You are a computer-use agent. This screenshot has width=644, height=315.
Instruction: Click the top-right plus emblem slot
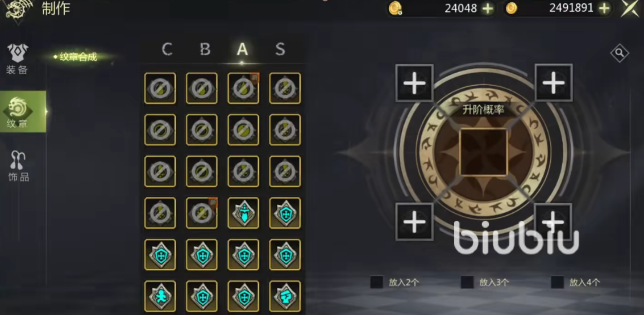(554, 83)
